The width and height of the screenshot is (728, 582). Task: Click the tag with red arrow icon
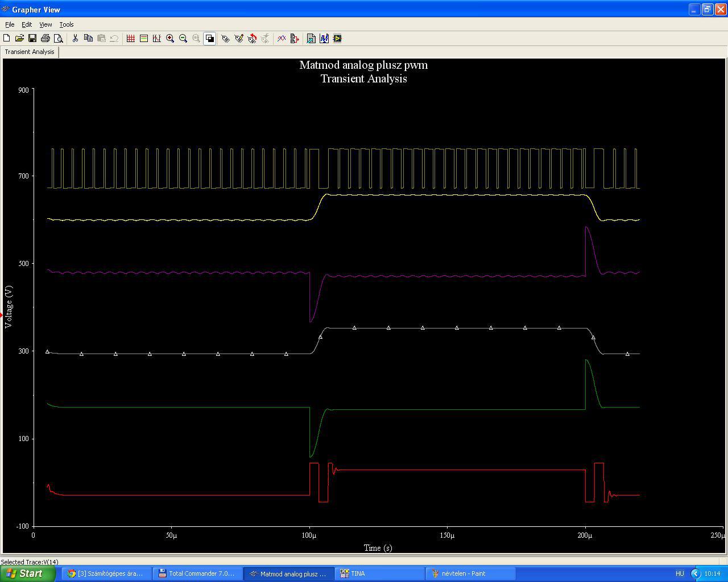pyautogui.click(x=252, y=38)
